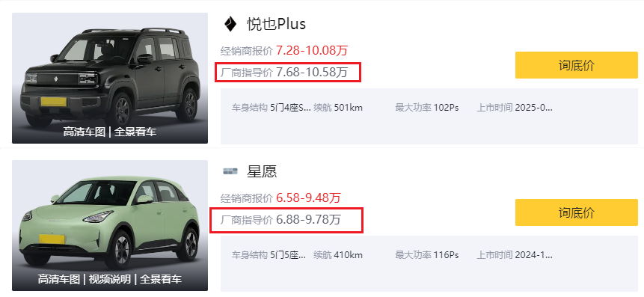644x297 pixels.
Task: Open the 星愿 car title
Action: pyautogui.click(x=262, y=171)
